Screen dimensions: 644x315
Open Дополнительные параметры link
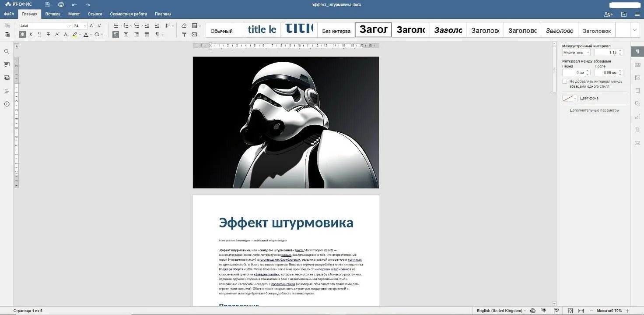594,110
